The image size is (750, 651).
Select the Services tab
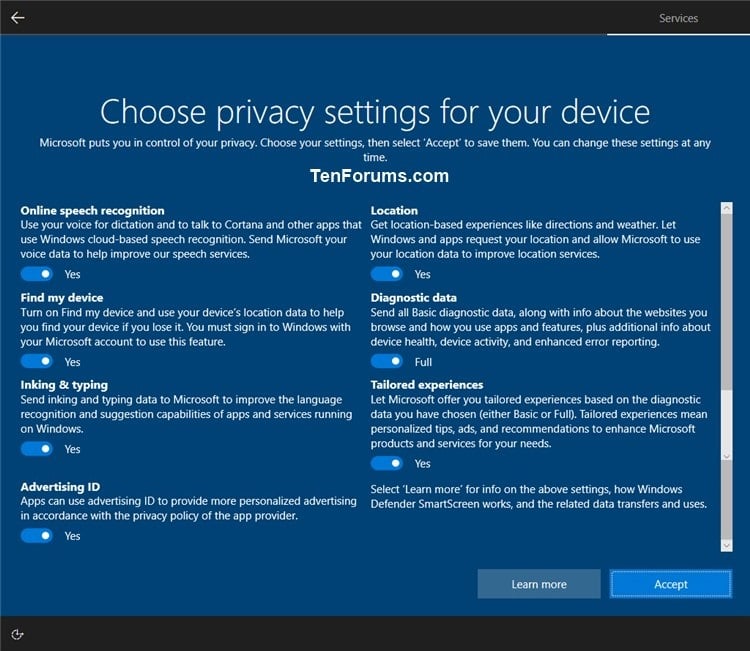point(678,18)
